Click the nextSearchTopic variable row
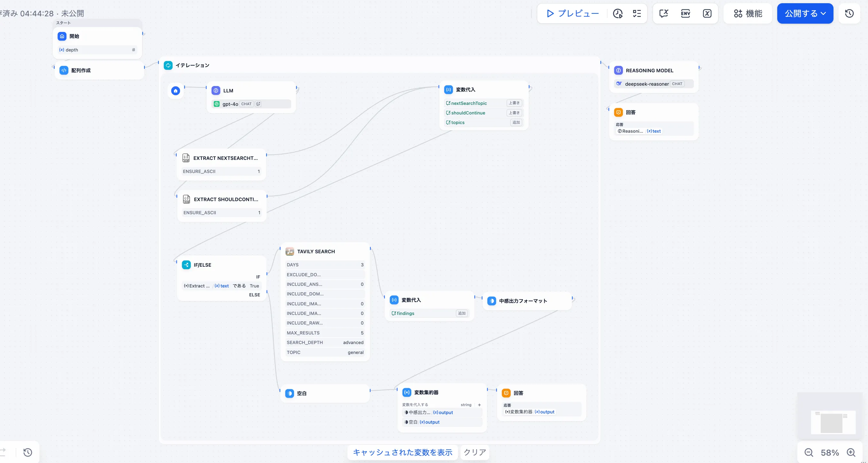The width and height of the screenshot is (868, 463). [x=484, y=103]
